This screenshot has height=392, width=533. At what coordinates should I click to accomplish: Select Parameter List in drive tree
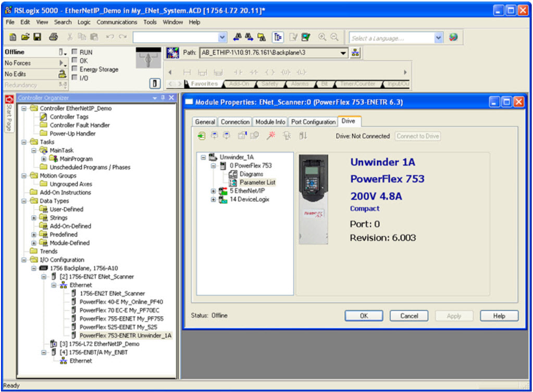click(x=257, y=182)
